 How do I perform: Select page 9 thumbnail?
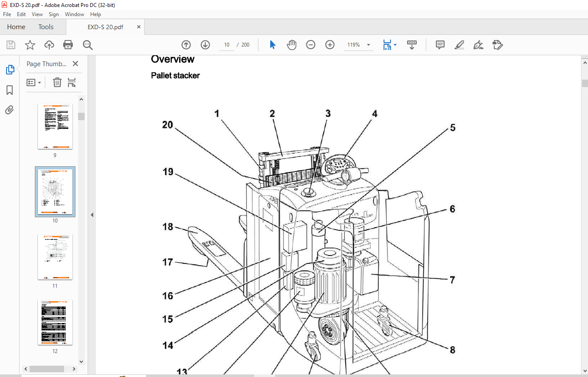(x=55, y=127)
